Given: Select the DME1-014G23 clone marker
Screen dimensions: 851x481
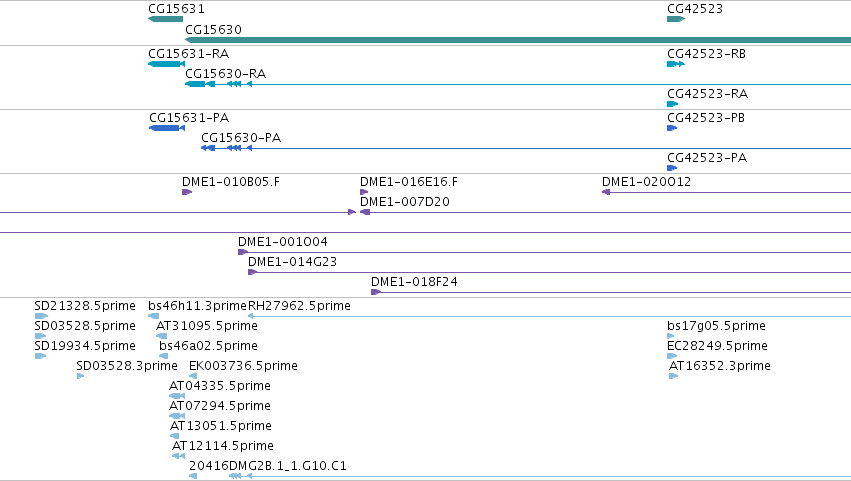Looking at the screenshot, I should 252,272.
